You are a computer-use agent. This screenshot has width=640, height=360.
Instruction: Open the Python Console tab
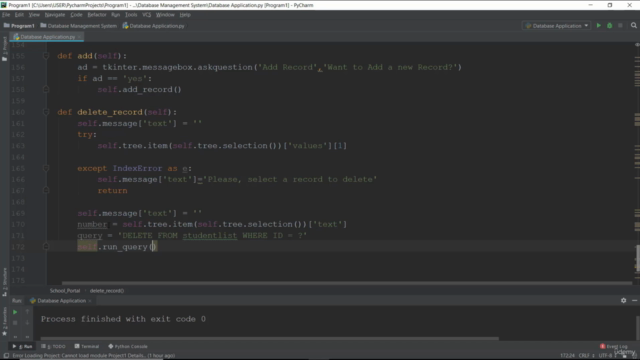[128, 347]
